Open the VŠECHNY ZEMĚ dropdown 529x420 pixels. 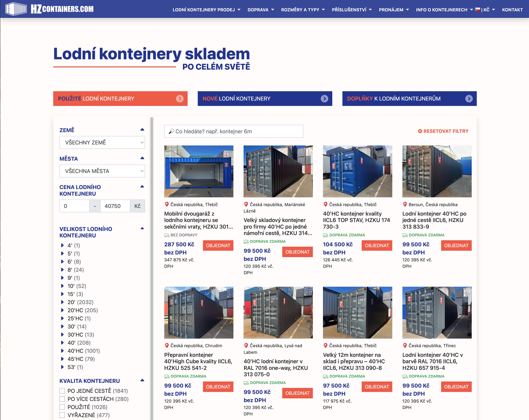[102, 142]
